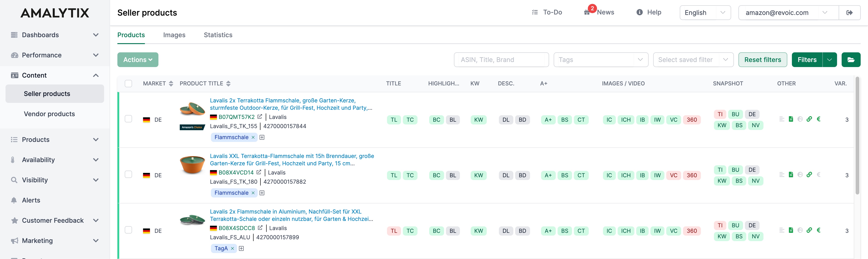The height and width of the screenshot is (259, 868).
Task: Click green euro icon in B08X4SDCC8 row
Action: tap(818, 230)
